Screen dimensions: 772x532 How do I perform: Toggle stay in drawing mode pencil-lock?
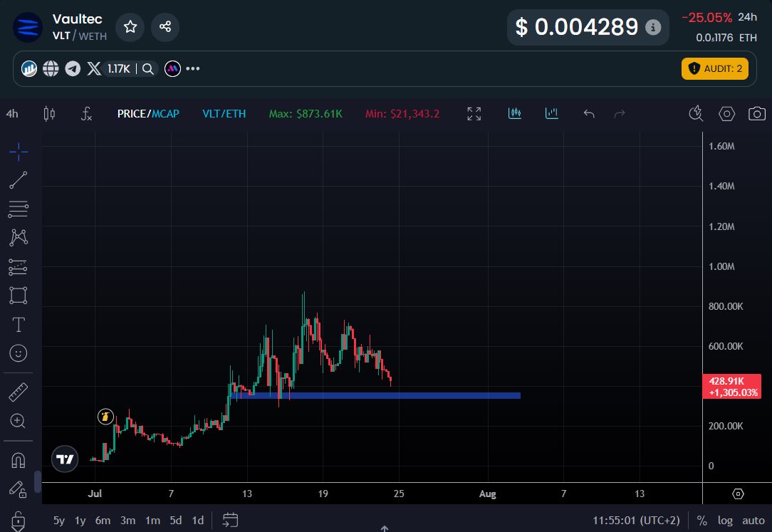19,489
